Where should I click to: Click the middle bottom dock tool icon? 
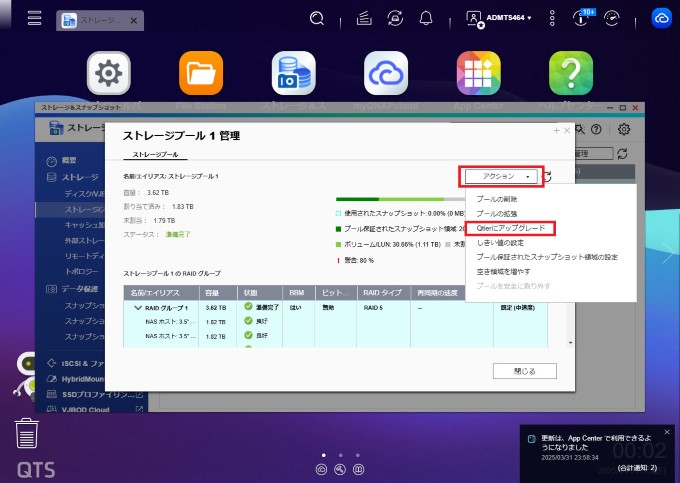(x=340, y=470)
